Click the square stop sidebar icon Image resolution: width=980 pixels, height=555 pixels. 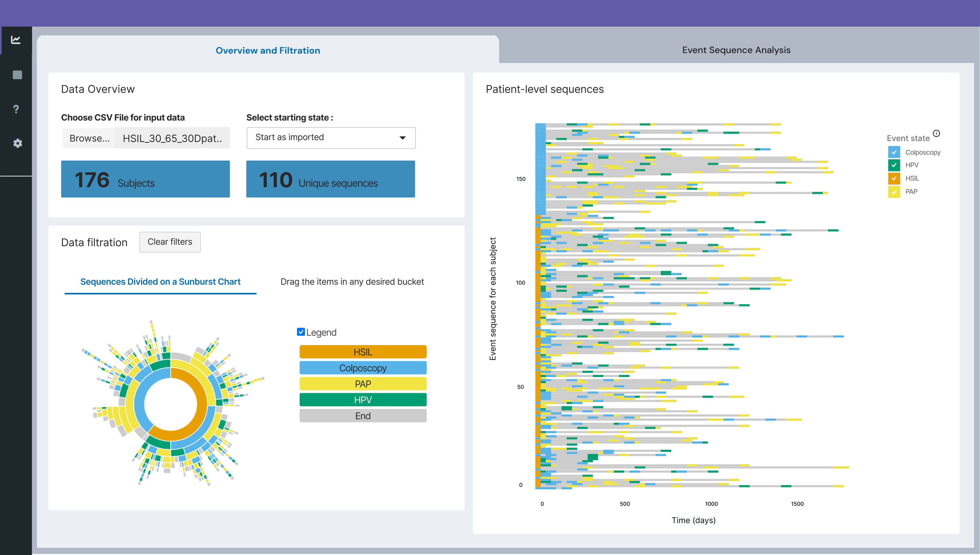pos(17,75)
